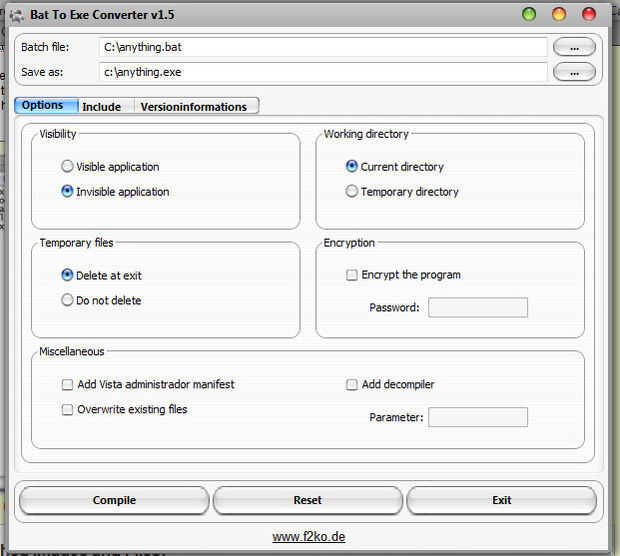Select the Visible application option
Image resolution: width=620 pixels, height=556 pixels.
68,167
